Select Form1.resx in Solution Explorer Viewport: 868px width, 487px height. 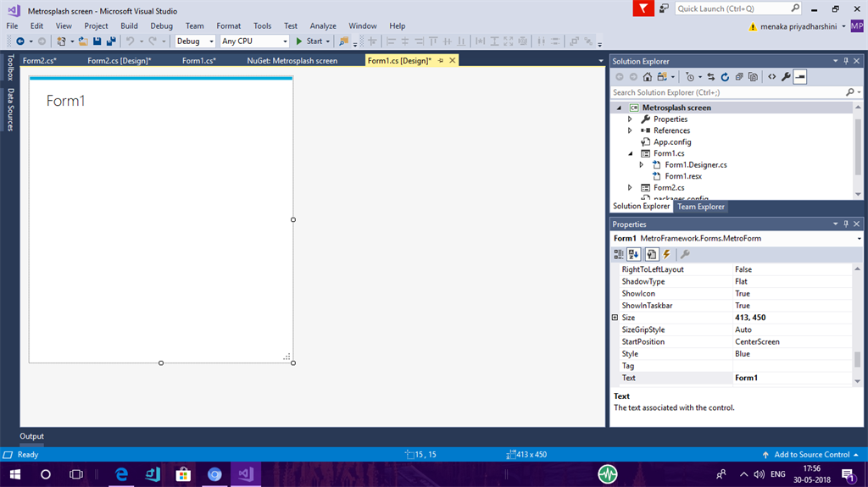pyautogui.click(x=683, y=176)
